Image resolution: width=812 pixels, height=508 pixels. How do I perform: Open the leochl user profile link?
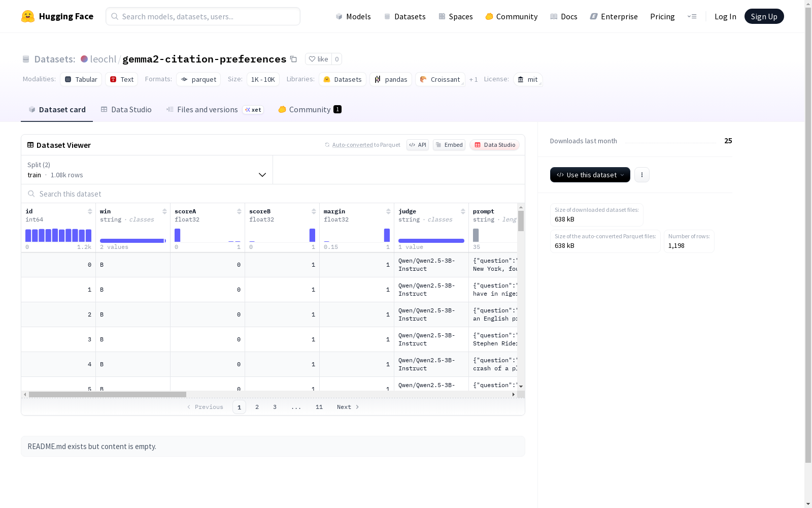tap(103, 59)
